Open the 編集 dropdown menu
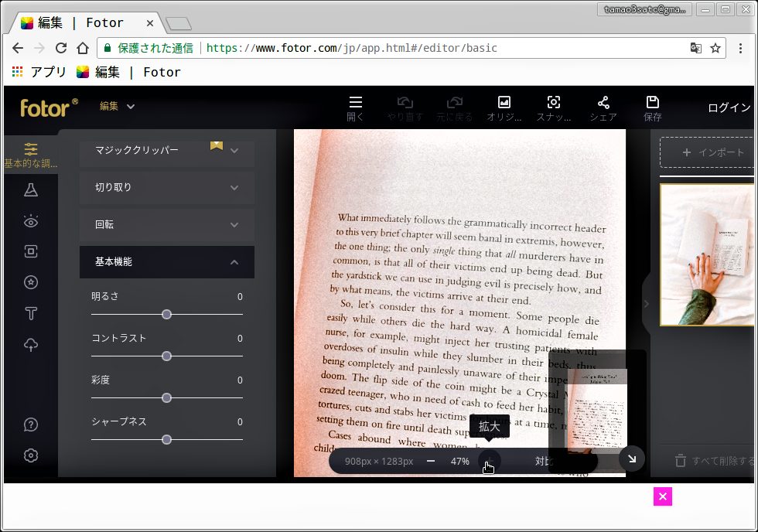Image resolution: width=758 pixels, height=532 pixels. (117, 106)
